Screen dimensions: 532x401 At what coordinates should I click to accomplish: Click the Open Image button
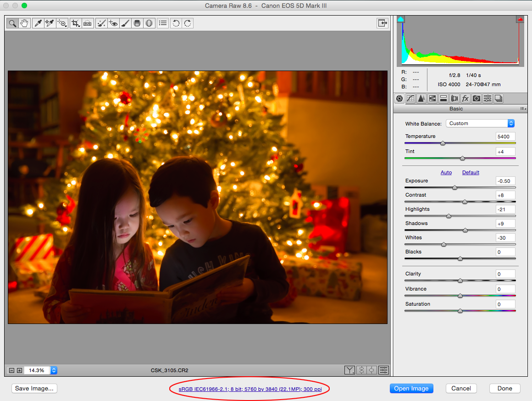411,388
